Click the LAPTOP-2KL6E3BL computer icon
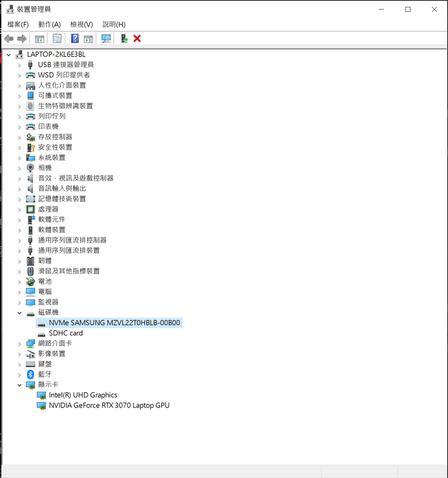Image resolution: width=448 pixels, height=478 pixels. click(x=19, y=55)
